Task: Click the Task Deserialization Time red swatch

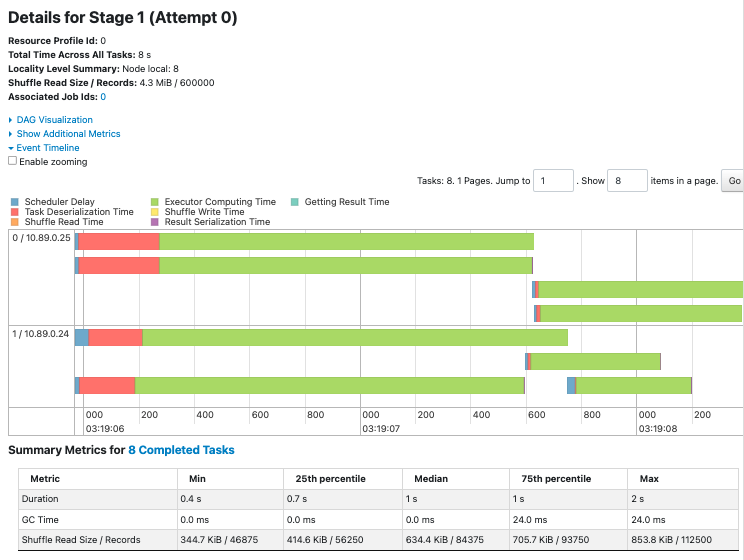Action: (x=15, y=212)
